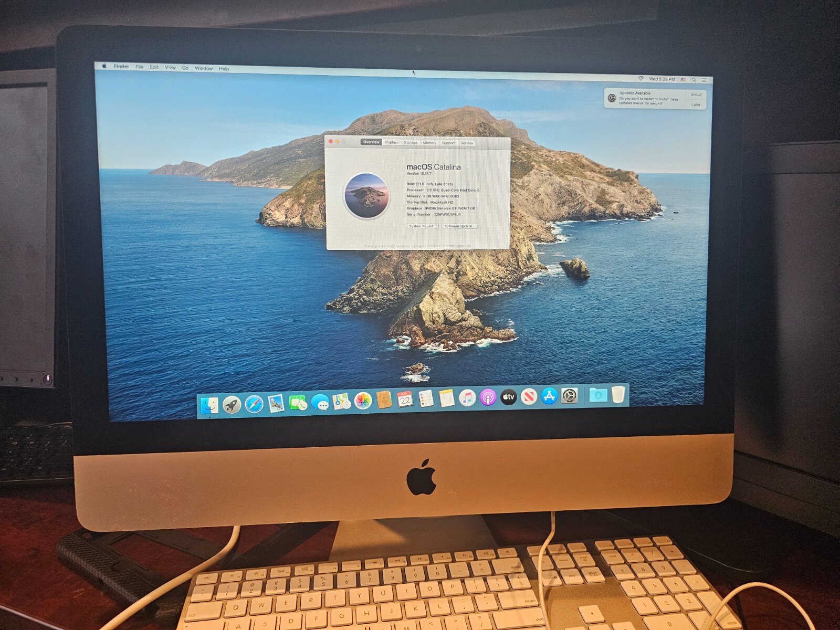Open the Apple menu
Screen dimensions: 840x630
tap(105, 67)
